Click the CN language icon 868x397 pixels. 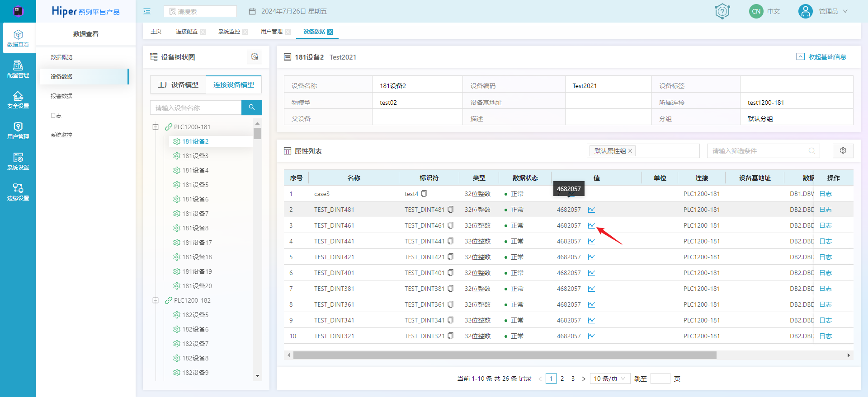click(756, 11)
